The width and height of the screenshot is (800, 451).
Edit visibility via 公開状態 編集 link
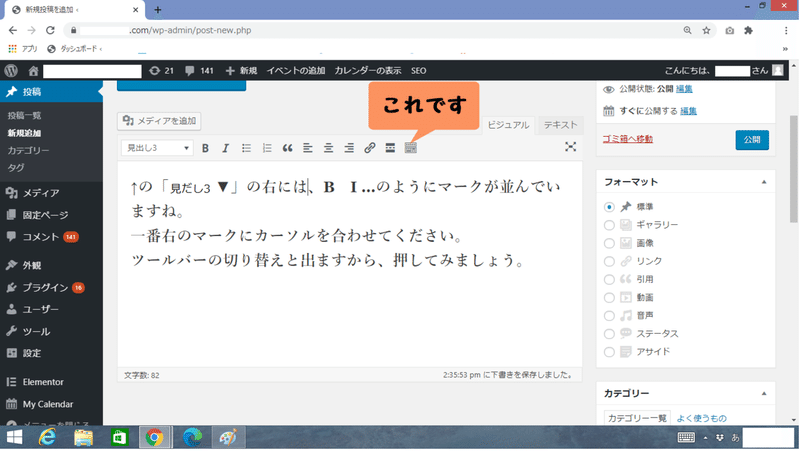pos(684,89)
